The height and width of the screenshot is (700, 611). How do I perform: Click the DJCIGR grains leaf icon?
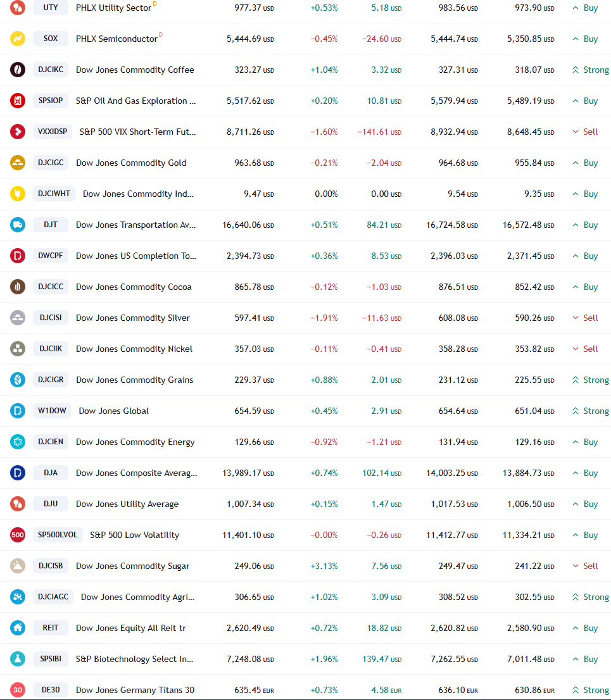[18, 380]
